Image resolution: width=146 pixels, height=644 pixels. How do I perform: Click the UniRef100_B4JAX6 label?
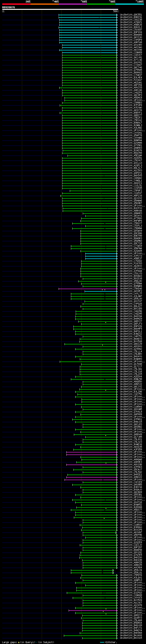point(131,636)
